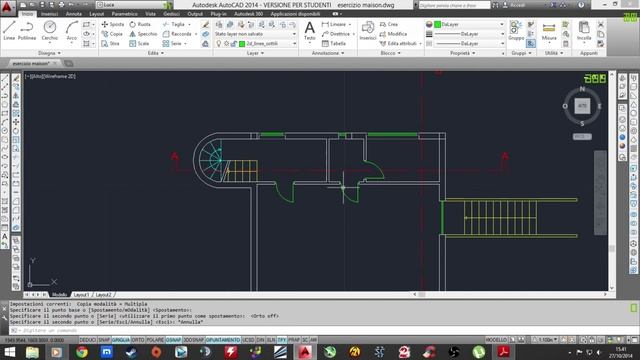This screenshot has width=640, height=360.
Task: Open Adobe Reader from the taskbar
Action: (x=503, y=352)
